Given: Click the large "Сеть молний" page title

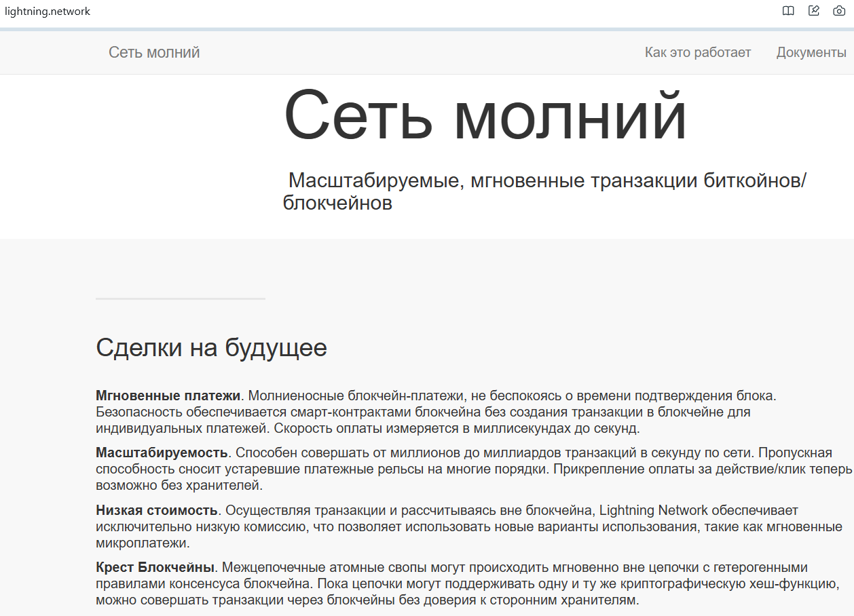Looking at the screenshot, I should (x=485, y=114).
